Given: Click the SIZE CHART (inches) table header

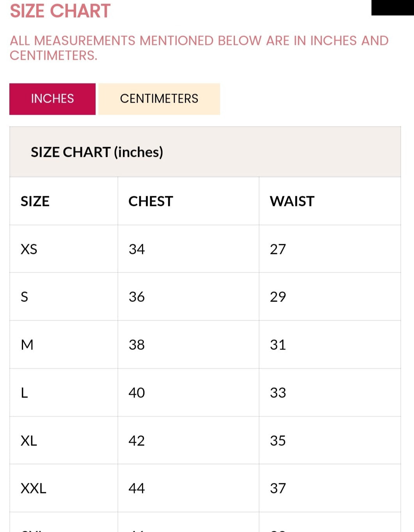Looking at the screenshot, I should [97, 152].
